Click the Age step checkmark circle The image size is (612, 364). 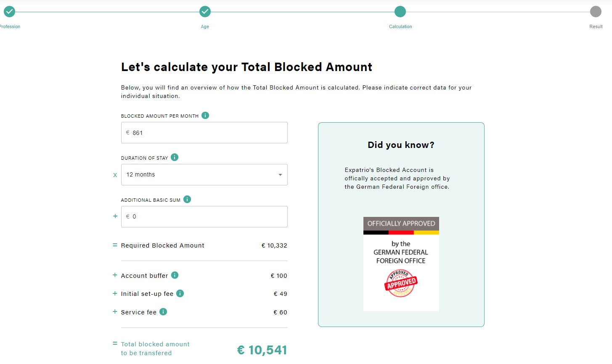205,12
